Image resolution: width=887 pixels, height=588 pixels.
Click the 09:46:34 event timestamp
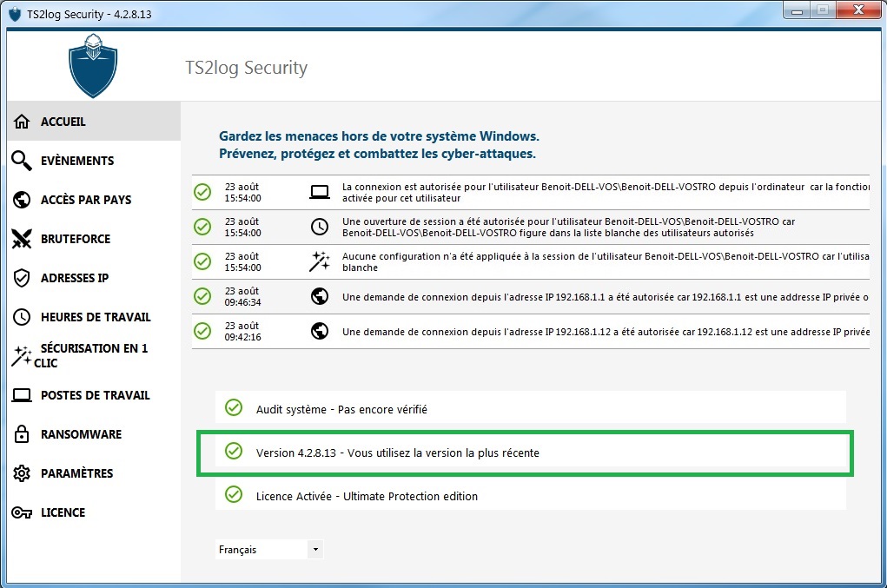(242, 296)
